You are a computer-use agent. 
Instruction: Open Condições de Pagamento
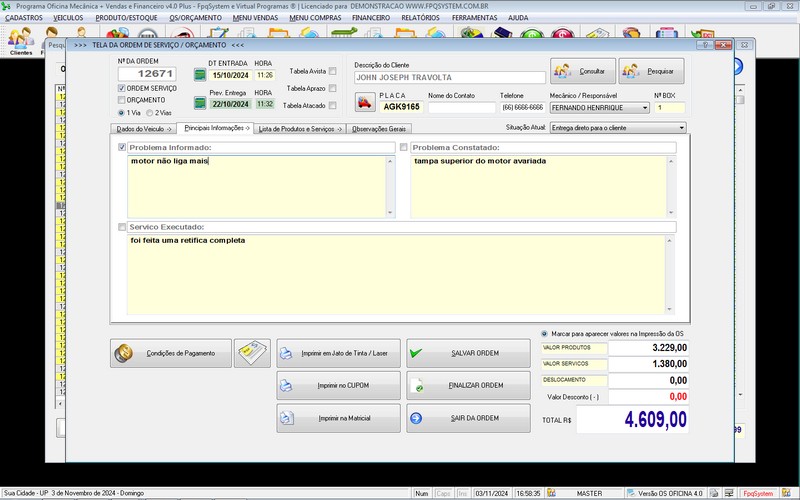(171, 353)
